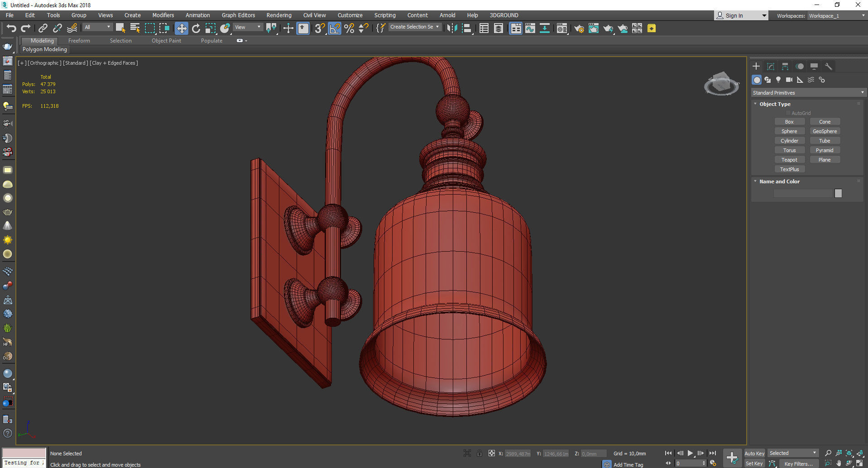This screenshot has height=468, width=868.
Task: Click the object name input field
Action: [803, 193]
